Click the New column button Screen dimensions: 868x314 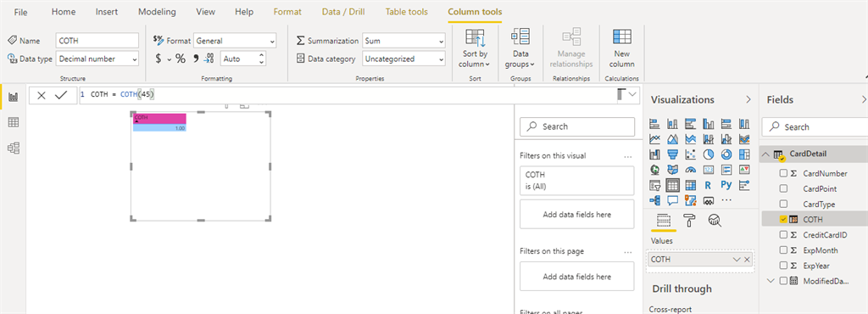(622, 48)
